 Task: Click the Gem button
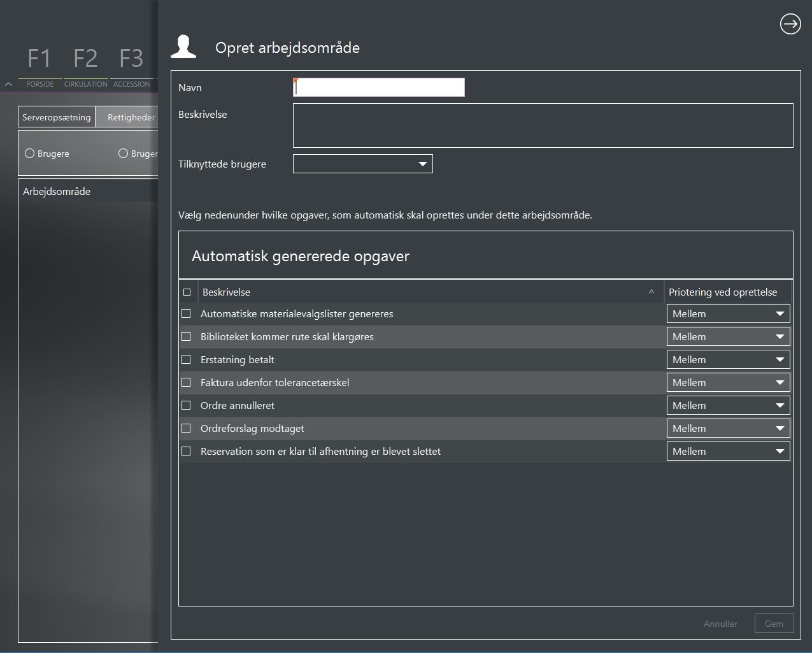(x=774, y=624)
